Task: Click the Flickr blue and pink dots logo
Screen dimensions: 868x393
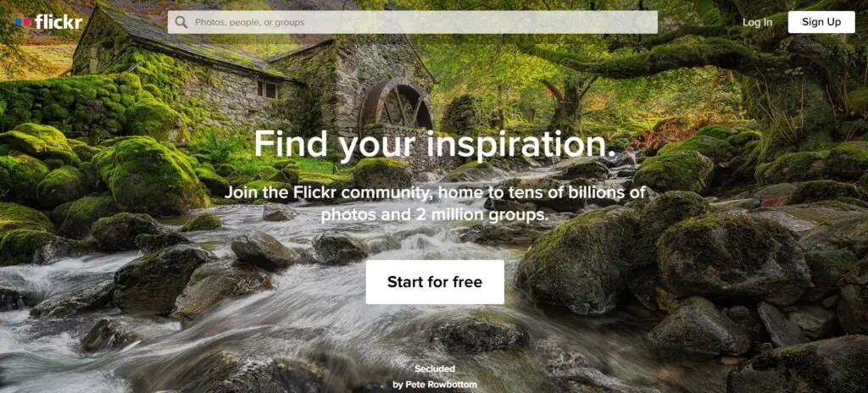Action: [x=23, y=22]
